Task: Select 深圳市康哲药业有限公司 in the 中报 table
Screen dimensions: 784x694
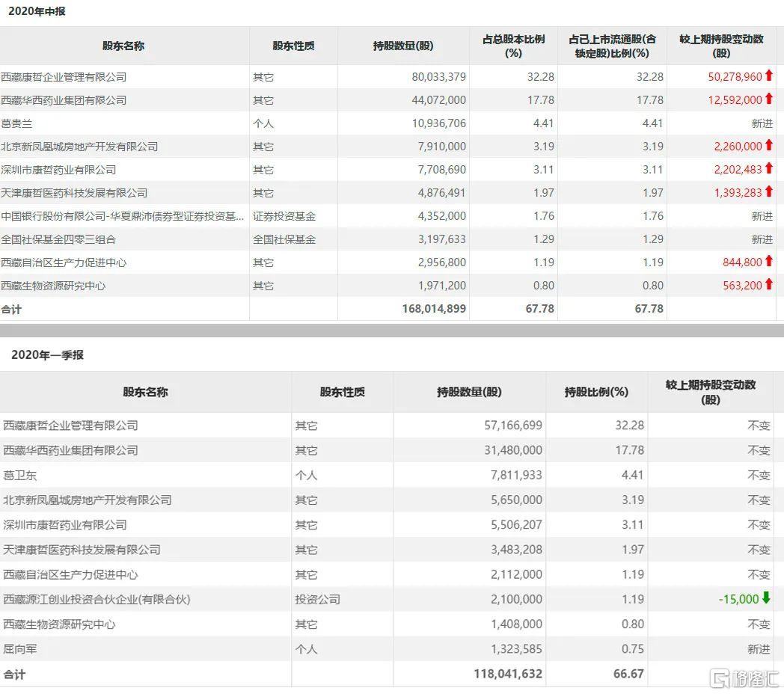Action: click(x=58, y=170)
